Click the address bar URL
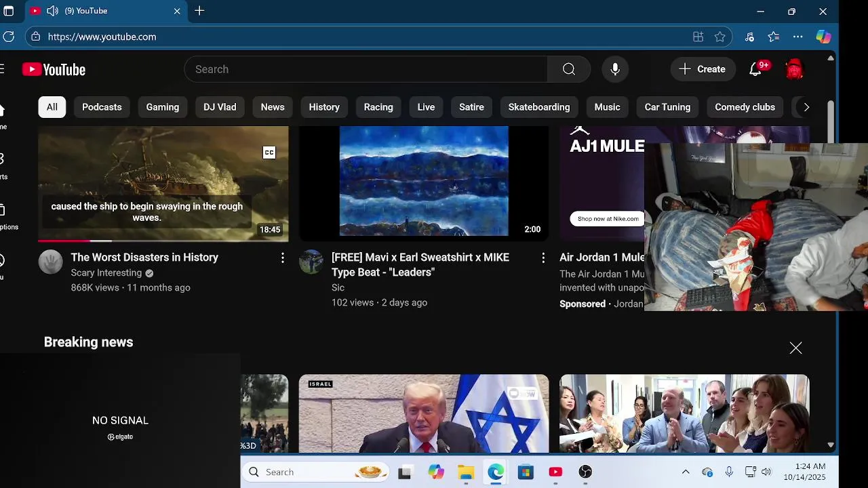 (x=102, y=37)
